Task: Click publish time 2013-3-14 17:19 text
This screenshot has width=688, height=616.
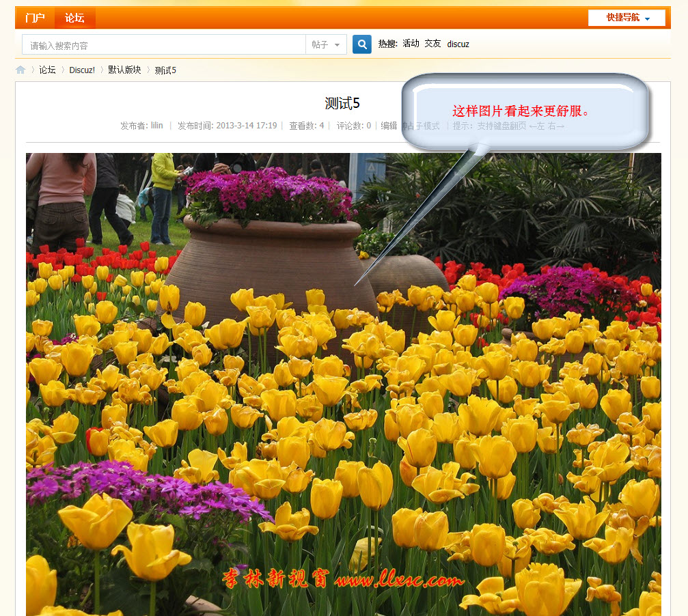Action: click(247, 126)
